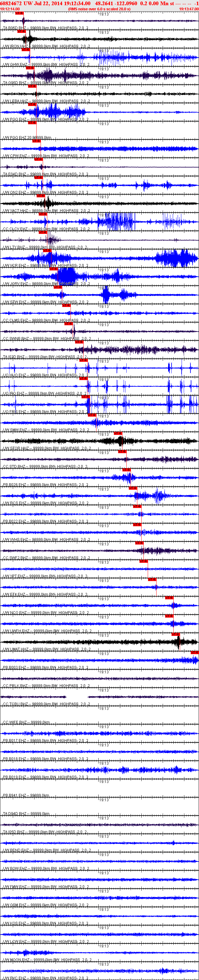The image size is (199, 980).
Task: Click the red pick marker on TA B05D trace
Action: point(20,13)
